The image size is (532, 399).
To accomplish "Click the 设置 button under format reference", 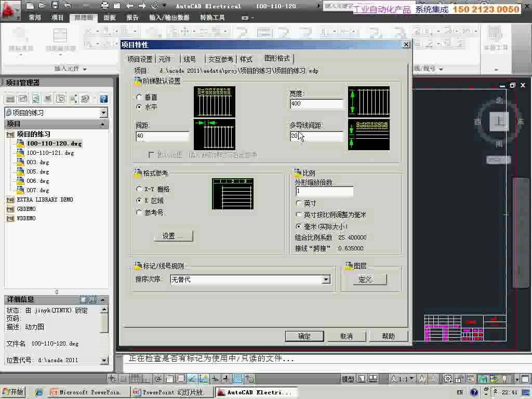I will (173, 236).
